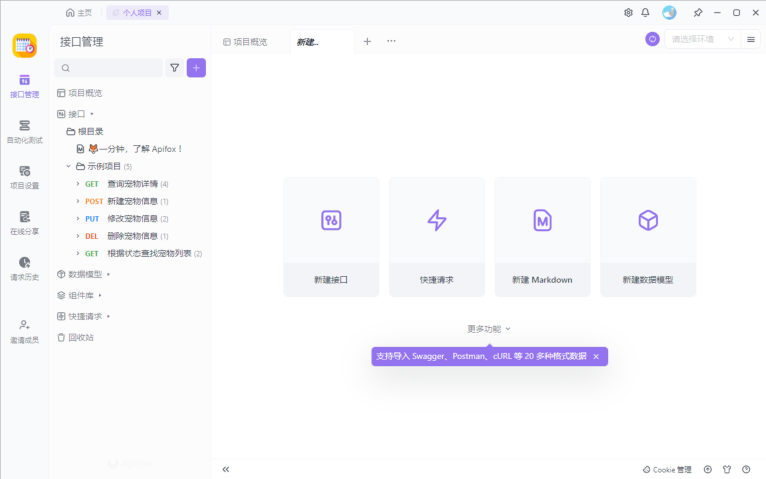
Task: Click the purple refresh sync icon
Action: click(652, 39)
